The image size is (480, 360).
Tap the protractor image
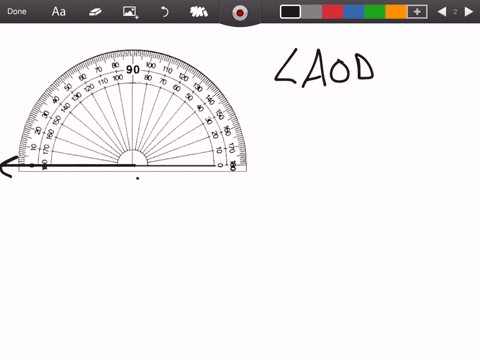(132, 111)
